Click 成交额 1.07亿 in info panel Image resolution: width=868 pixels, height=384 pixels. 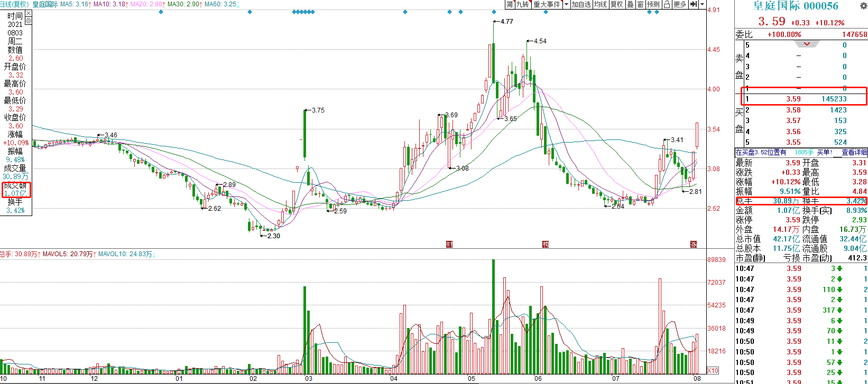click(x=16, y=189)
